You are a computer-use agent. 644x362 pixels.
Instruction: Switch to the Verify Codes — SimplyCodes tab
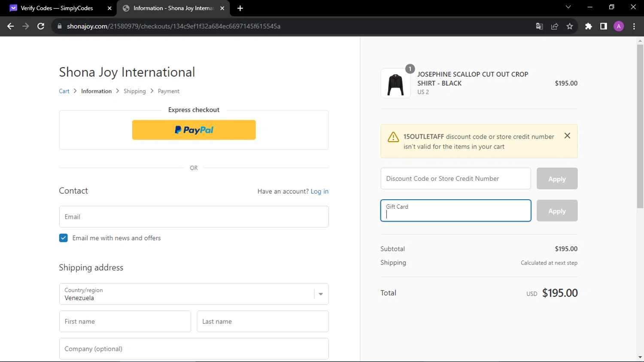[57, 8]
